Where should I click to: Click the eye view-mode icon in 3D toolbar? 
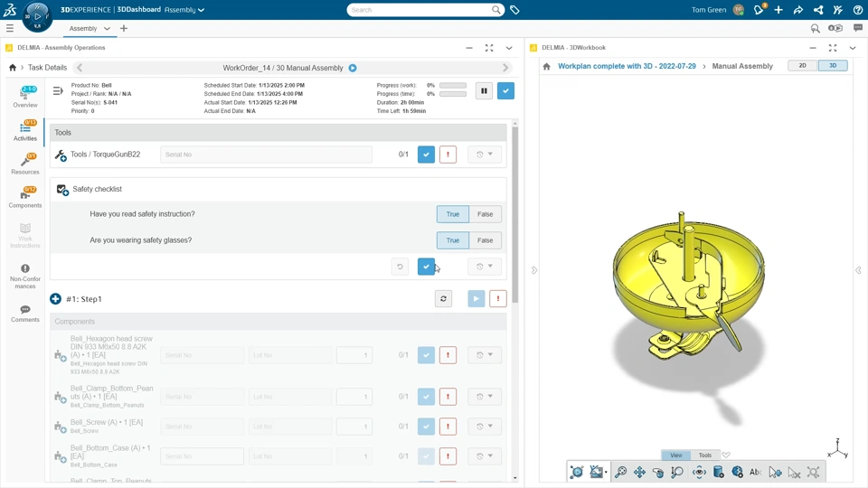pyautogui.click(x=699, y=472)
